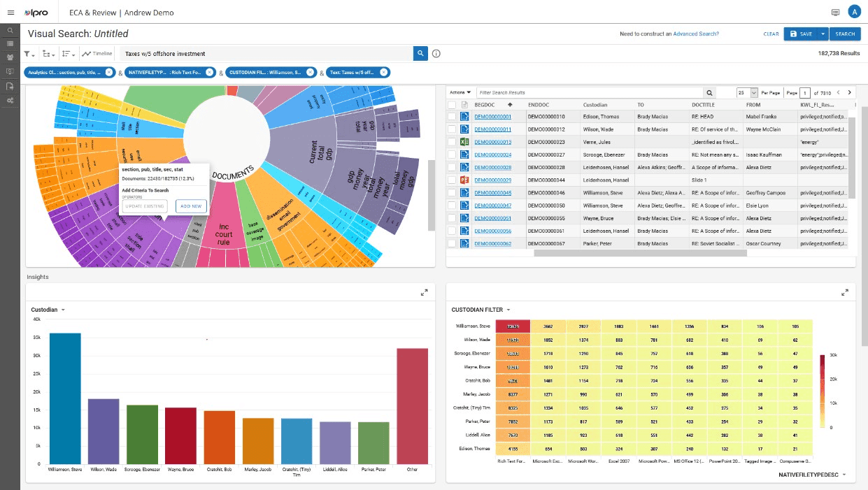The width and height of the screenshot is (868, 490).
Task: Open the filter dropdown in the toolbar
Action: (29, 53)
